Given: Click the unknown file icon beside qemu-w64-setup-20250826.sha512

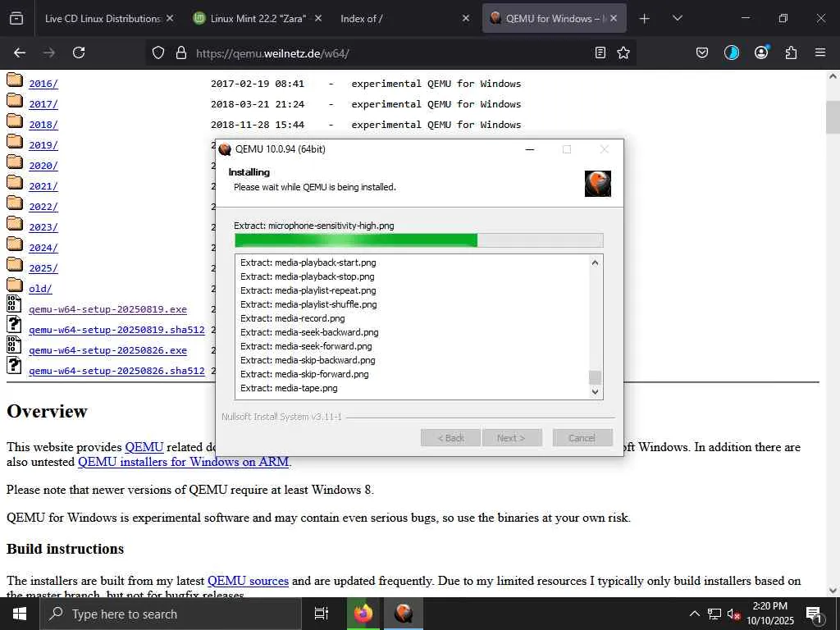Looking at the screenshot, I should pyautogui.click(x=14, y=365).
